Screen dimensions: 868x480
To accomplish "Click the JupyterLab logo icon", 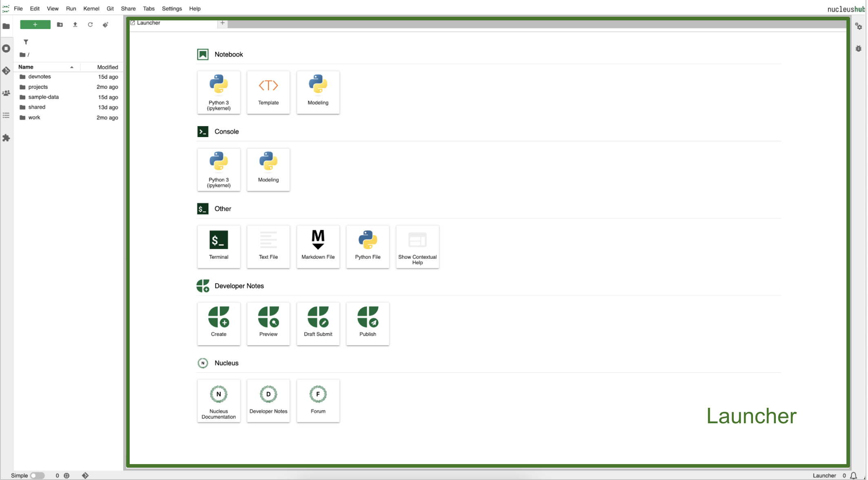I will [x=6, y=9].
